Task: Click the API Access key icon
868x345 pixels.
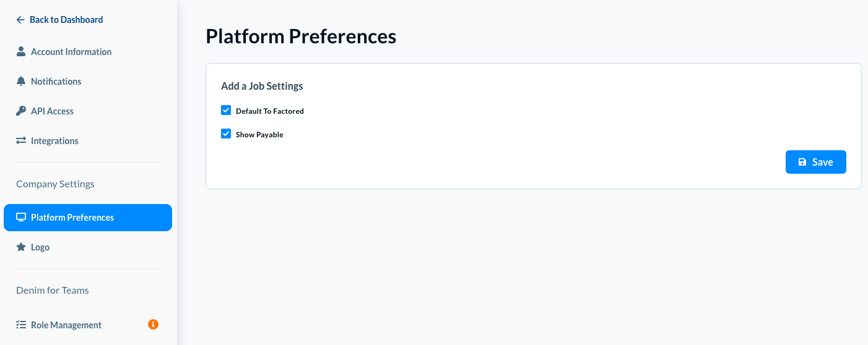Action: 21,111
